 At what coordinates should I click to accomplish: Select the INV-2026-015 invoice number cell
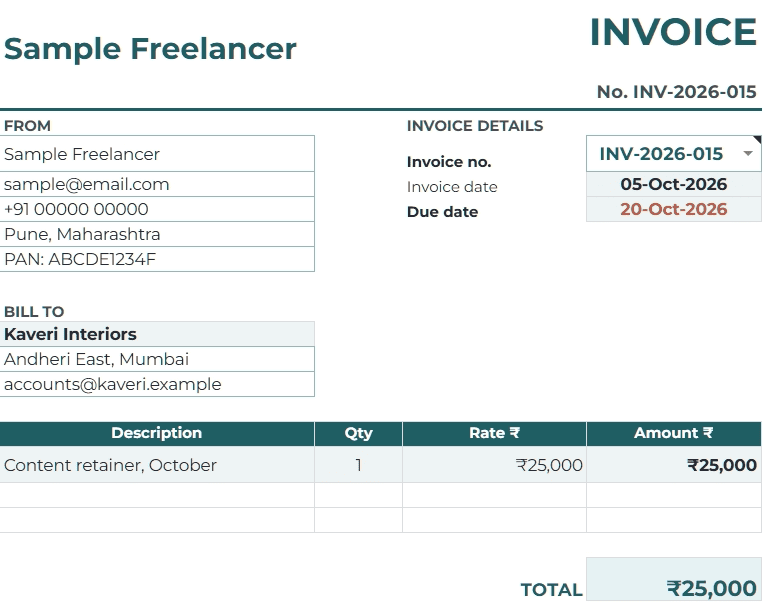pos(673,154)
